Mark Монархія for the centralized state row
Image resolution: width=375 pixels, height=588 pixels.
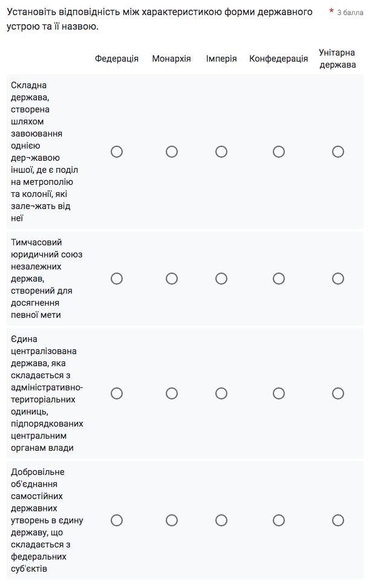pos(172,393)
